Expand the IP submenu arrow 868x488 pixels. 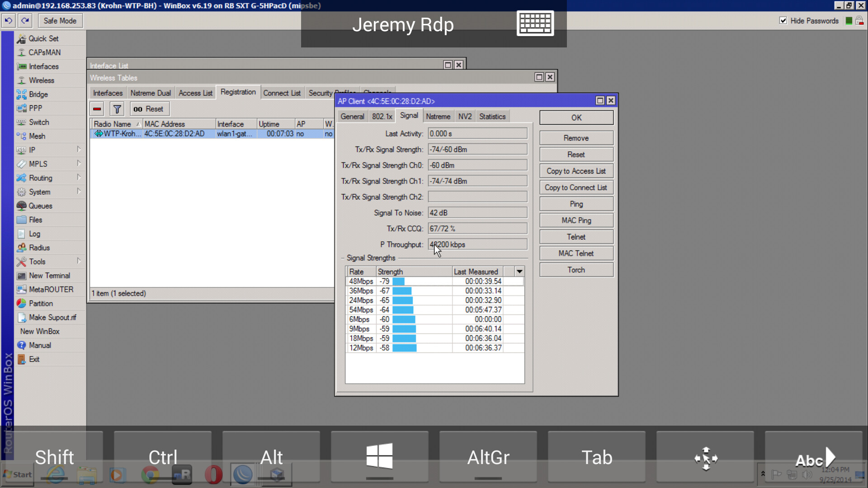coord(79,150)
